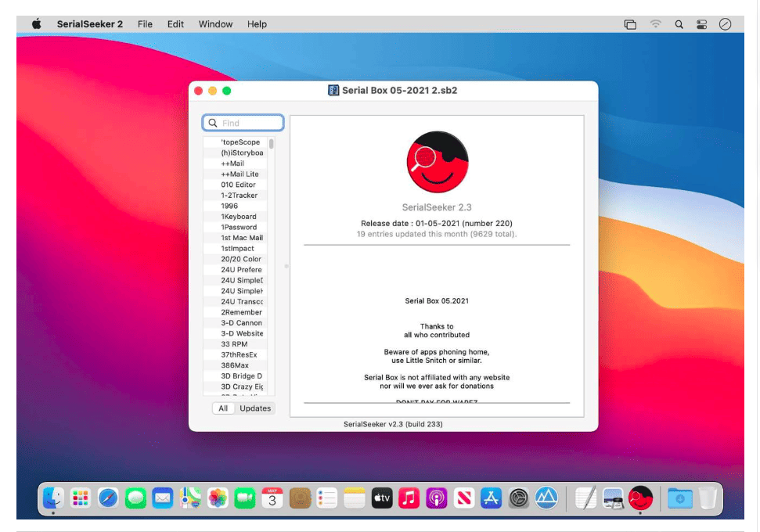
Task: Launch FaceTime from the Dock
Action: point(245,498)
